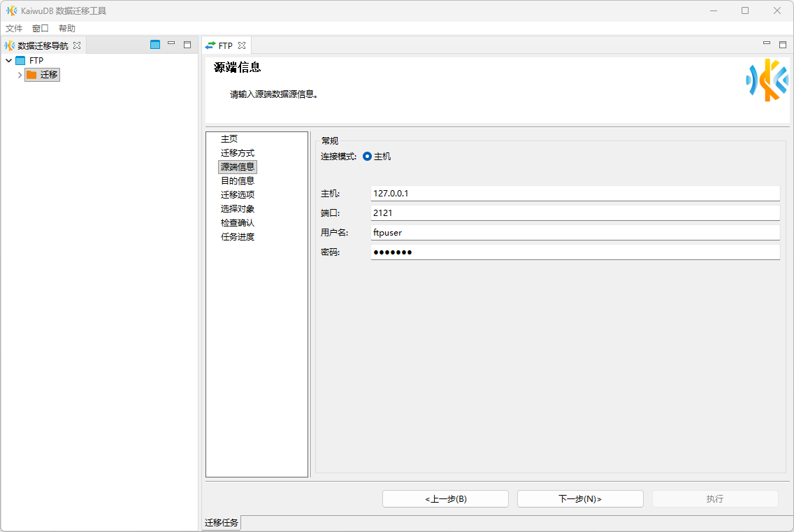Maximize the FTP editor area
Image resolution: width=794 pixels, height=532 pixels.
(x=783, y=45)
